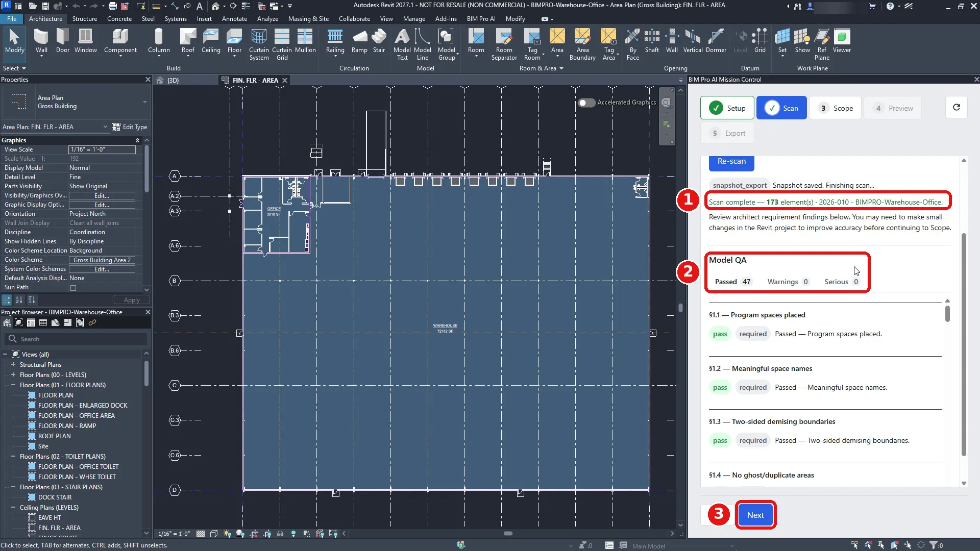Click the findings list scrollbar thumb
The height and width of the screenshot is (551, 980).
(x=947, y=313)
